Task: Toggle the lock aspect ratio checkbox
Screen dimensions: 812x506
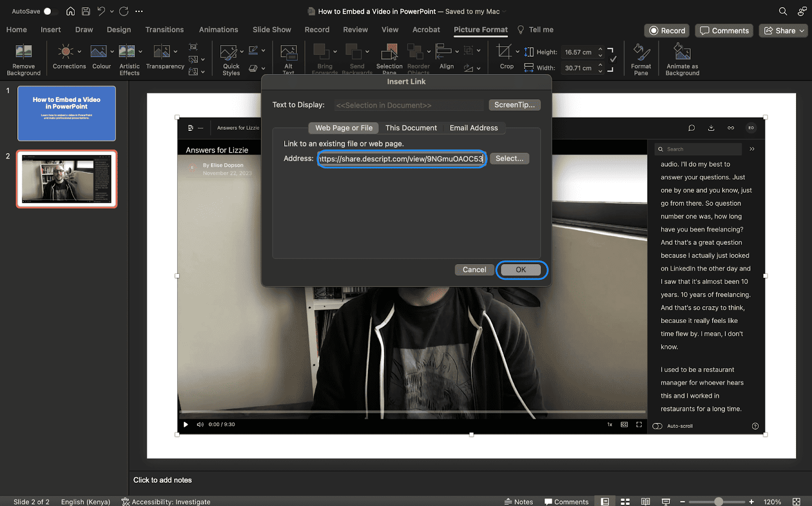Action: (614, 59)
